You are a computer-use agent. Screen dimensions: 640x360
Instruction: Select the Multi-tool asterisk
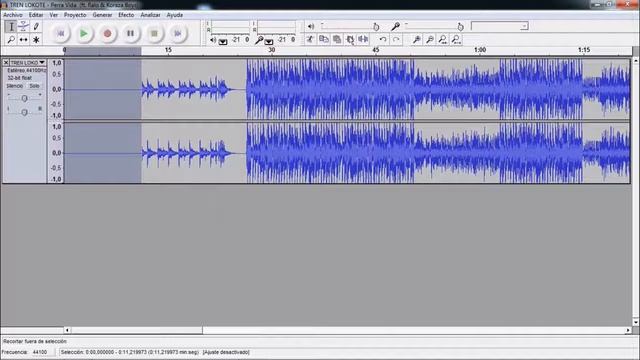(x=36, y=40)
